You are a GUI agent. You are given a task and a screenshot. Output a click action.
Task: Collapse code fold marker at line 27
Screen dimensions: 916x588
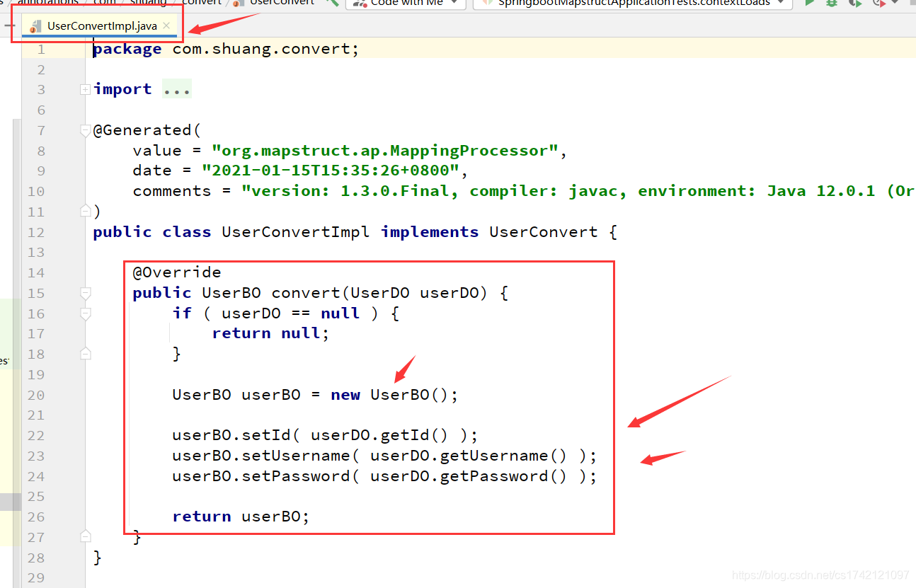[86, 537]
